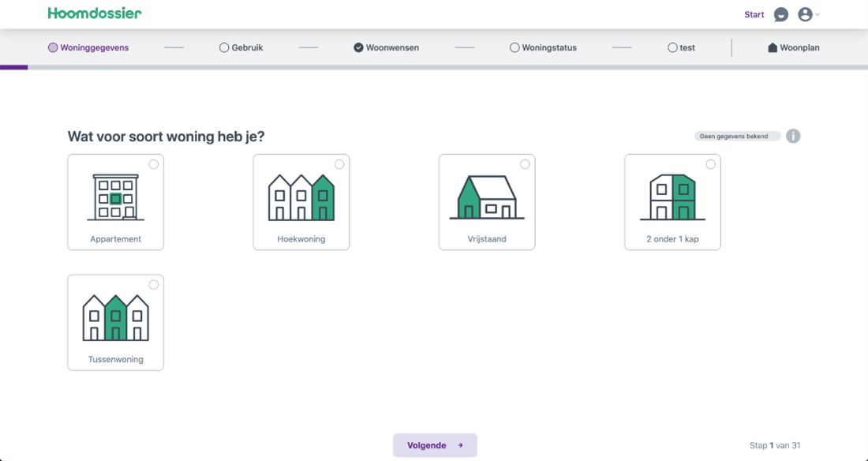This screenshot has width=868, height=461.
Task: Follow the Start link in header
Action: (x=754, y=14)
